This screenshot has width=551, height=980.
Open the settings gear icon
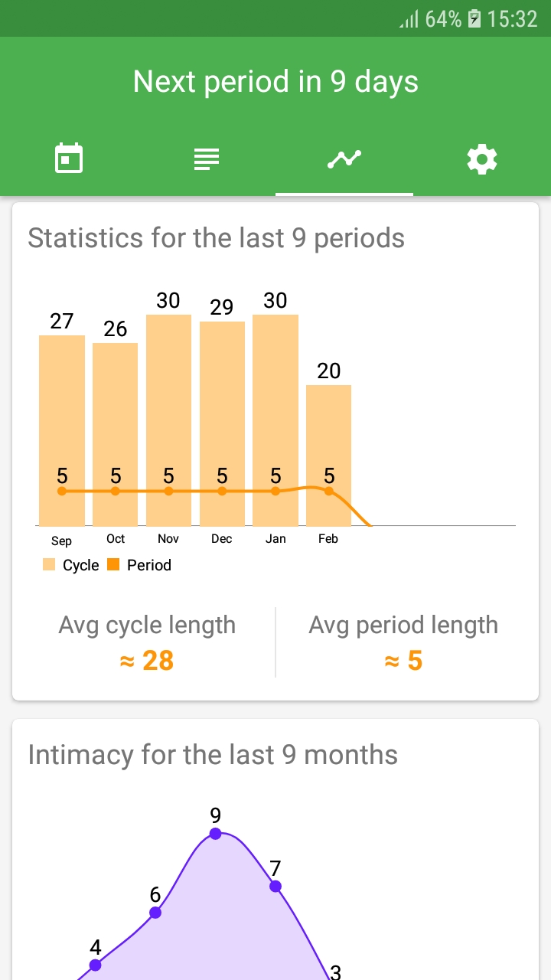pyautogui.click(x=482, y=159)
